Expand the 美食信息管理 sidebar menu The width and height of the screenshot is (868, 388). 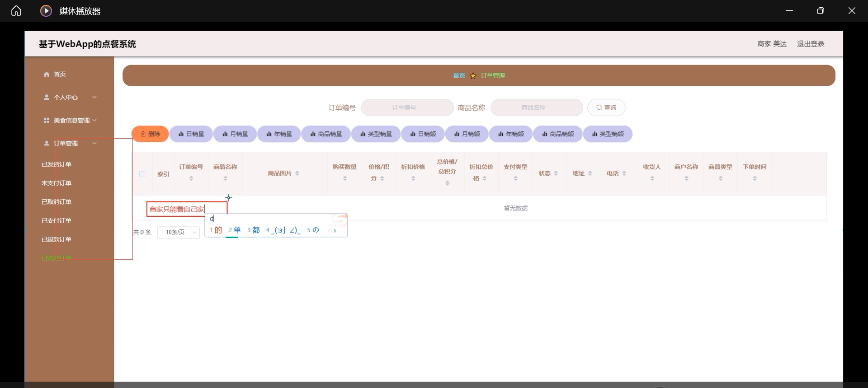70,120
